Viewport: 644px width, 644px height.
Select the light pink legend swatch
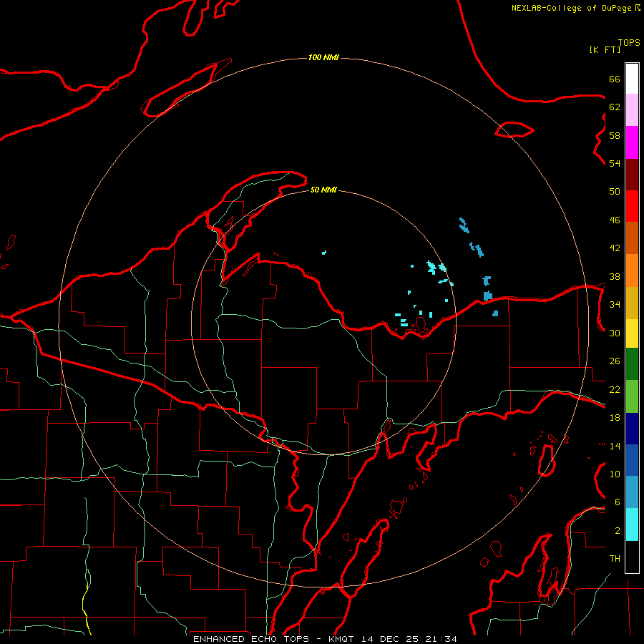(632, 110)
